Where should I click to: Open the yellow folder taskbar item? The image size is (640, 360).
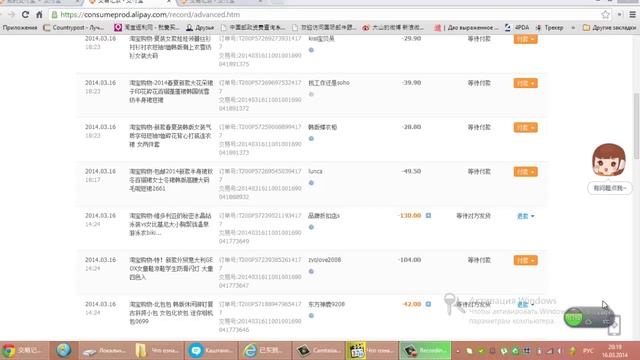click(x=157, y=351)
